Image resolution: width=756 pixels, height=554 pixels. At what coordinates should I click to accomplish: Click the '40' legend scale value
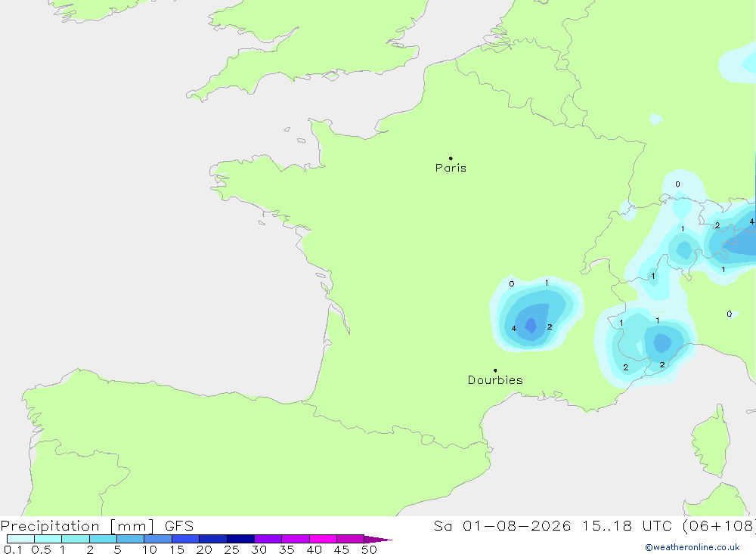click(x=314, y=549)
